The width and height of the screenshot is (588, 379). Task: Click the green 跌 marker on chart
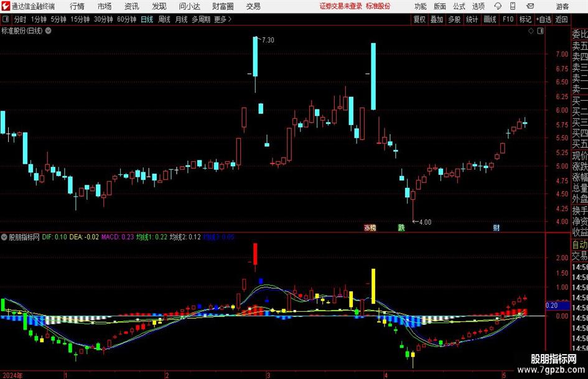[x=401, y=227]
